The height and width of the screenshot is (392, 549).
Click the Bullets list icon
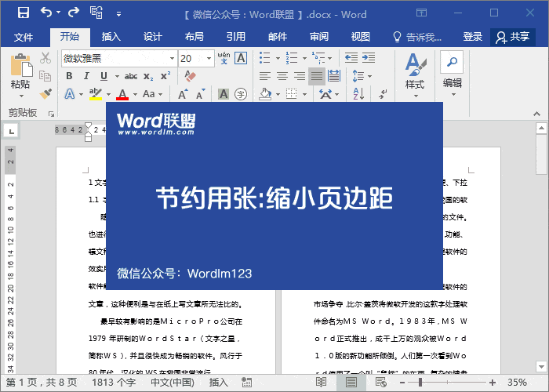point(265,58)
